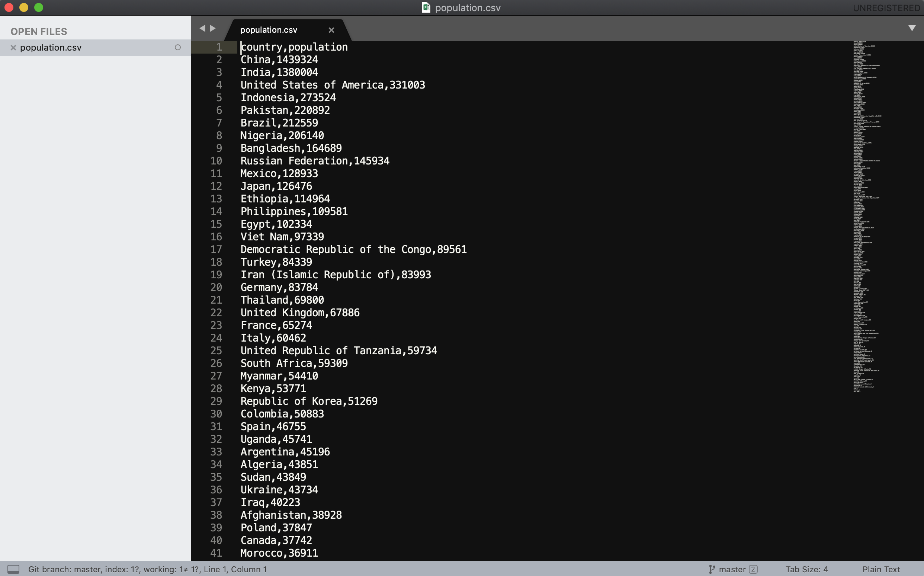
Task: Click the git changes count badge 2
Action: [x=753, y=569]
